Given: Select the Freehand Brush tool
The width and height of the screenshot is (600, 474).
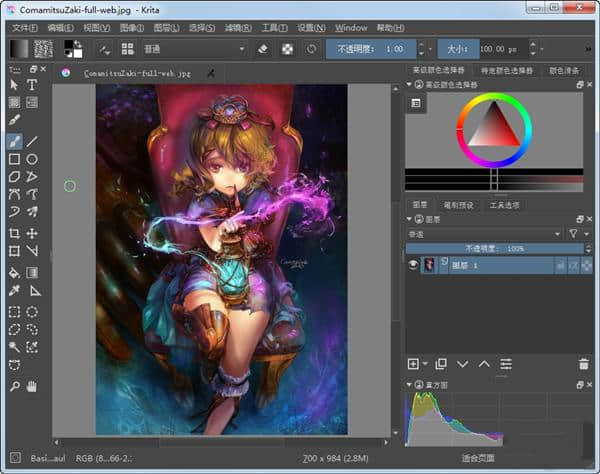Looking at the screenshot, I should (14, 141).
